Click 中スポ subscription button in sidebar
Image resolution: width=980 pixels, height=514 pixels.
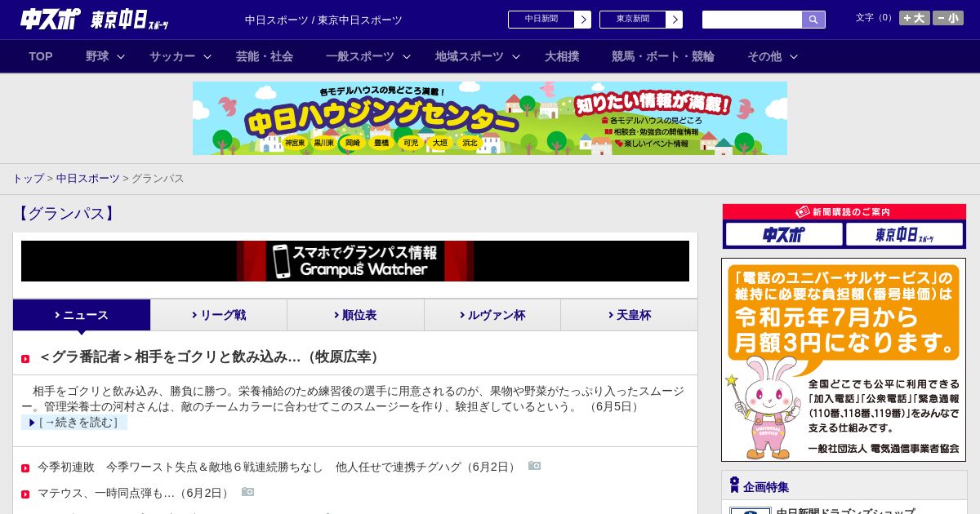click(784, 234)
